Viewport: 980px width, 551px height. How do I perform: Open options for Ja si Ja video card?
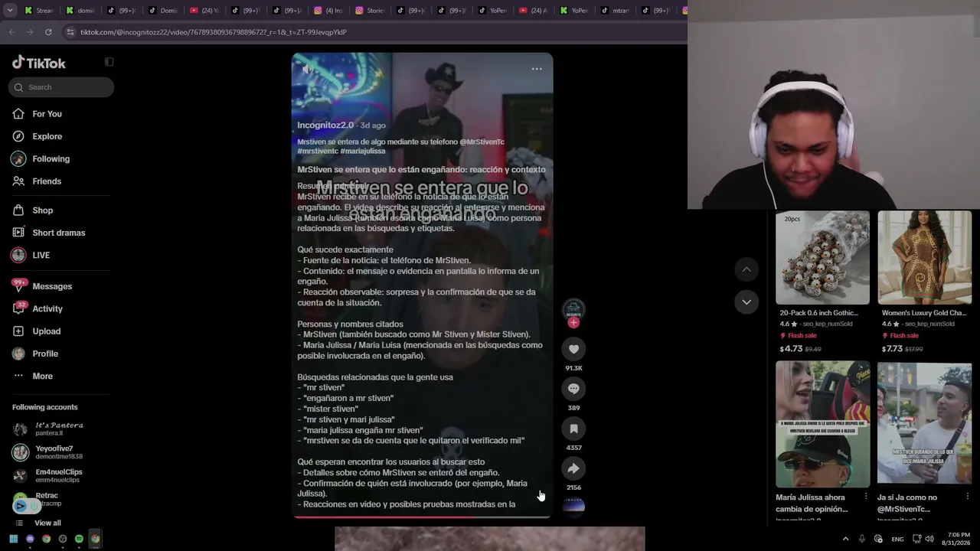967,497
